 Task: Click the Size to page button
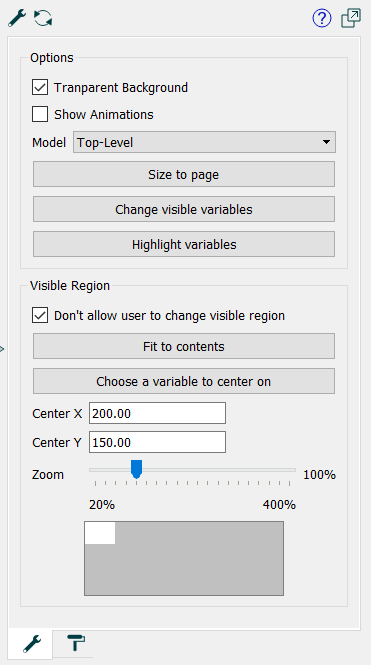(x=184, y=174)
